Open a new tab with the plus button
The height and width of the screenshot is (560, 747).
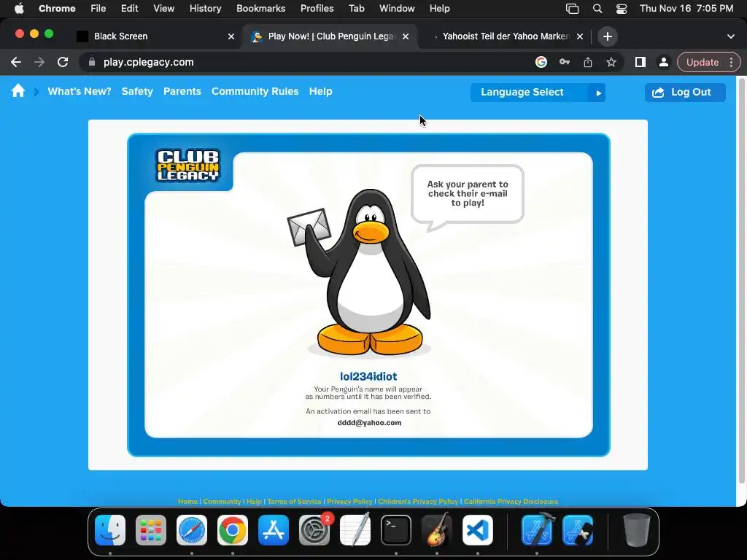[x=608, y=36]
